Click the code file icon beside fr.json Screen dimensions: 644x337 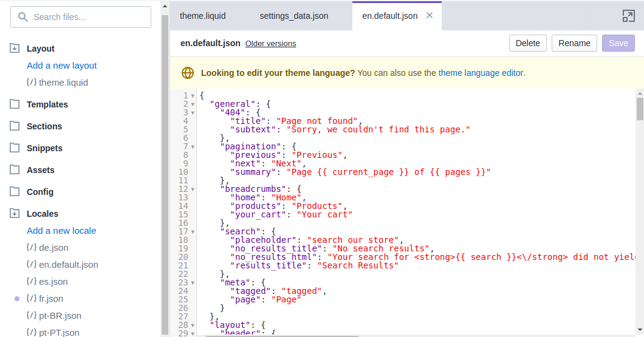click(32, 298)
